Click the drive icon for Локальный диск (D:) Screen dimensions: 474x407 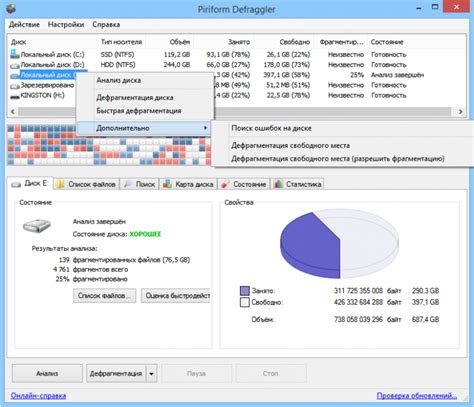point(15,65)
